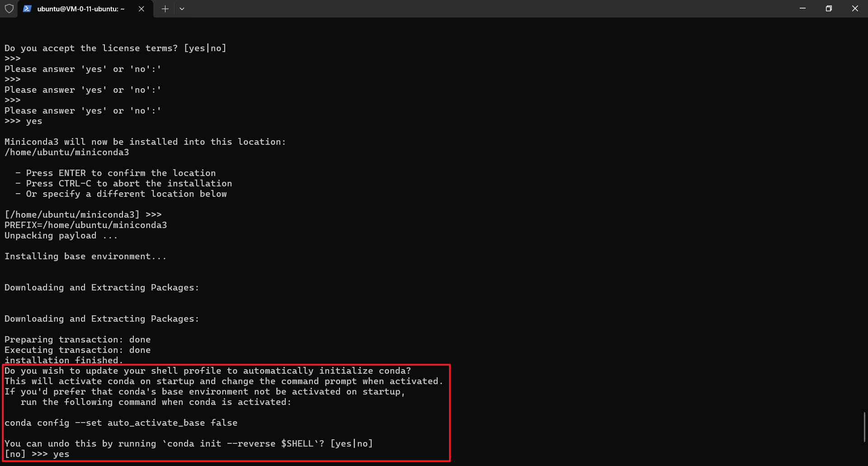Image resolution: width=868 pixels, height=466 pixels.
Task: Expand the new tab profile dropdown
Action: (x=182, y=9)
